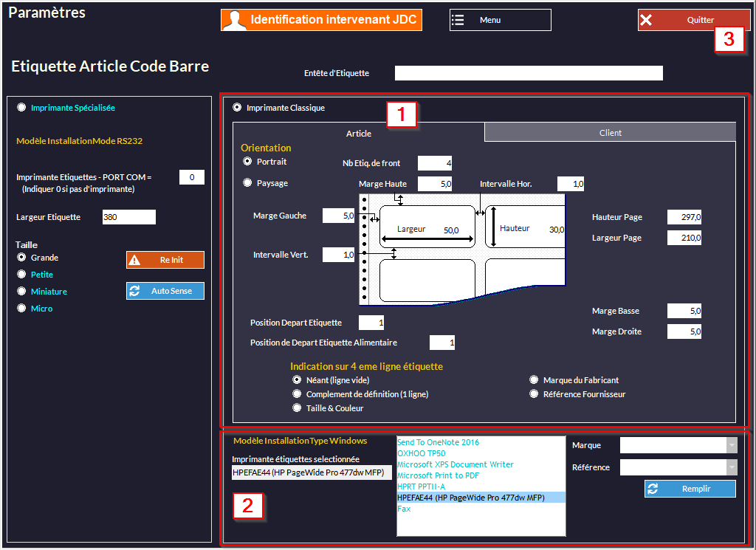Select Imprimante Spécialisée radio option
Screen dimensions: 756x550
(x=21, y=107)
